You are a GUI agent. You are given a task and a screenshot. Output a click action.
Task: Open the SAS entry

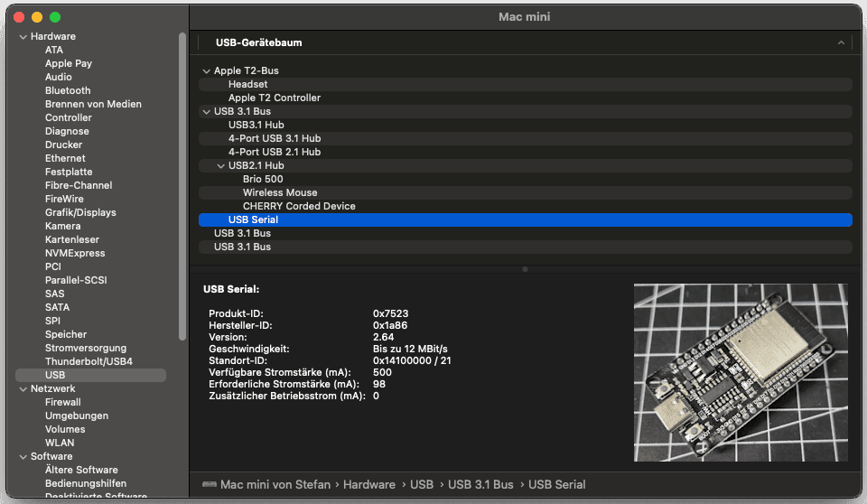55,294
